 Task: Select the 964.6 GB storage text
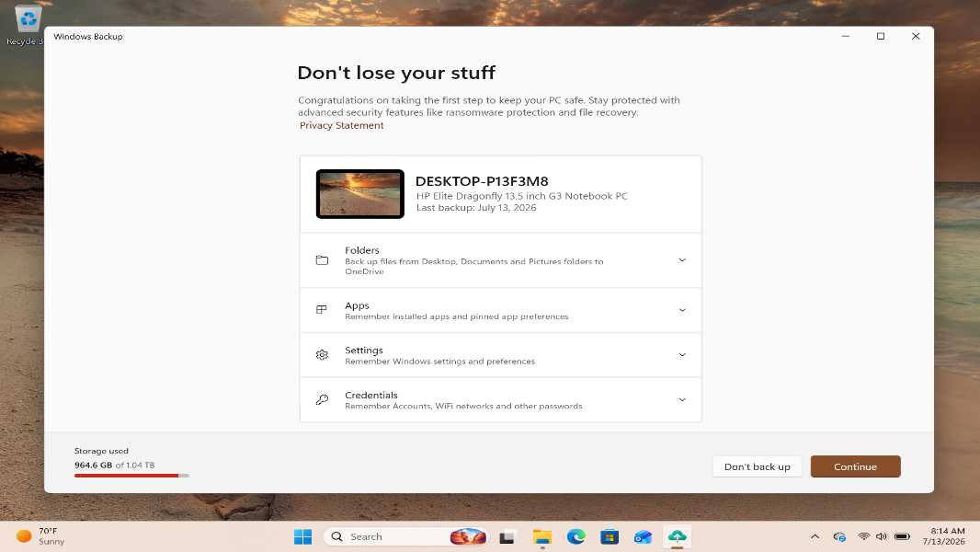pos(93,466)
